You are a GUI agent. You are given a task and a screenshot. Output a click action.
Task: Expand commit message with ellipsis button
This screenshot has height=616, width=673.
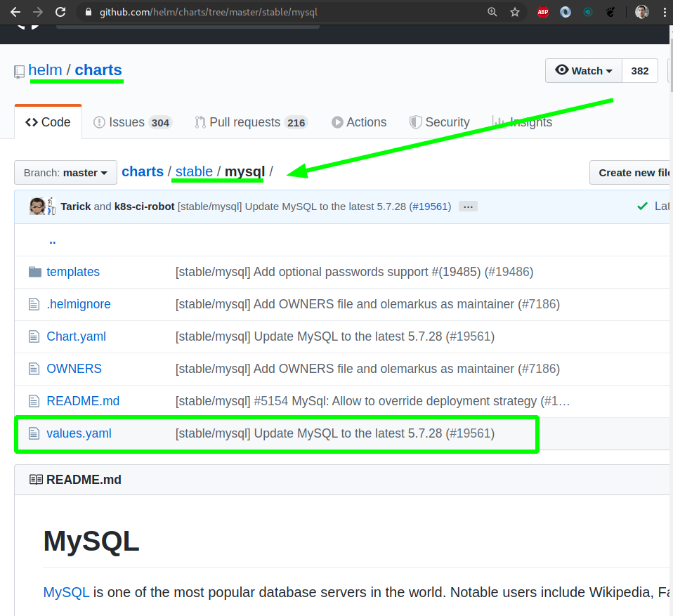(x=468, y=207)
